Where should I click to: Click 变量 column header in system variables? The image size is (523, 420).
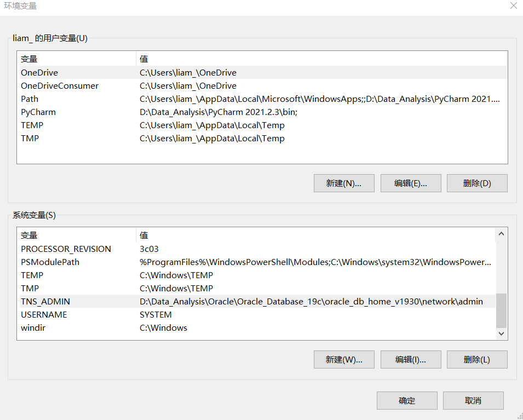77,235
